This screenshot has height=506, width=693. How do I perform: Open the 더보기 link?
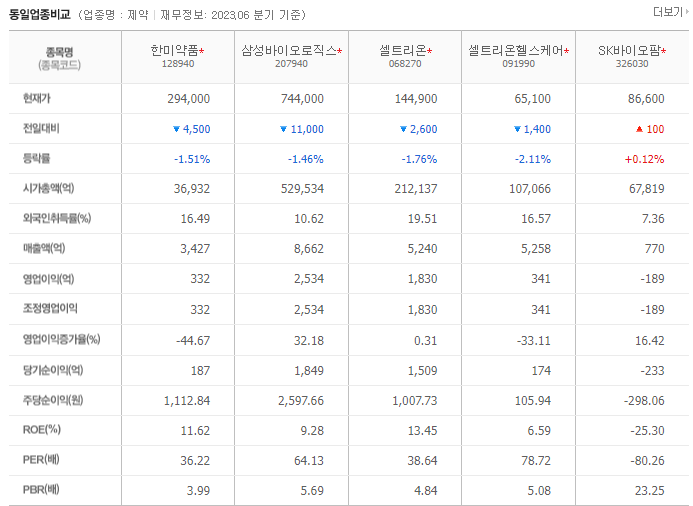click(670, 12)
